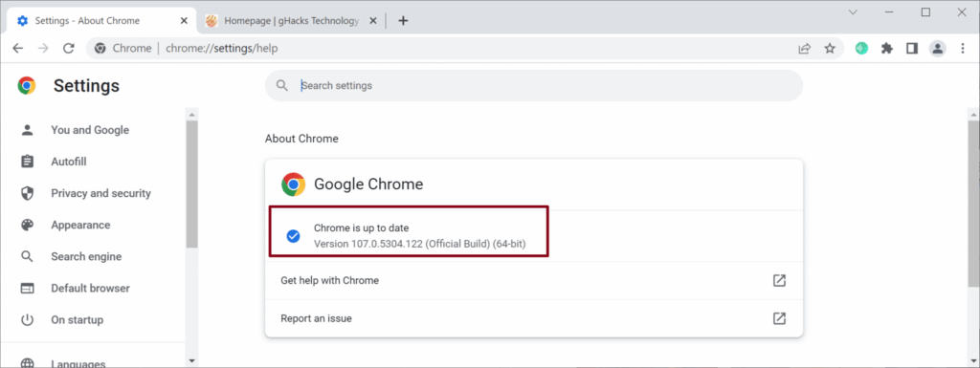
Task: Click the sidebar scrollbar down arrow
Action: click(191, 360)
